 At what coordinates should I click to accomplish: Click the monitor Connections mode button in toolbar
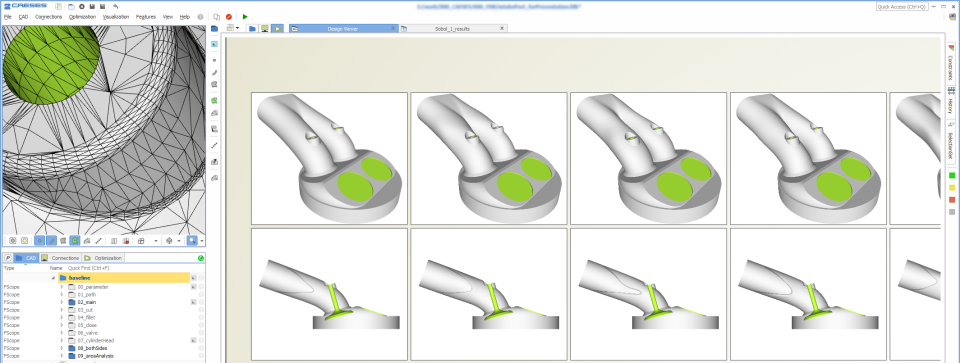[264, 28]
